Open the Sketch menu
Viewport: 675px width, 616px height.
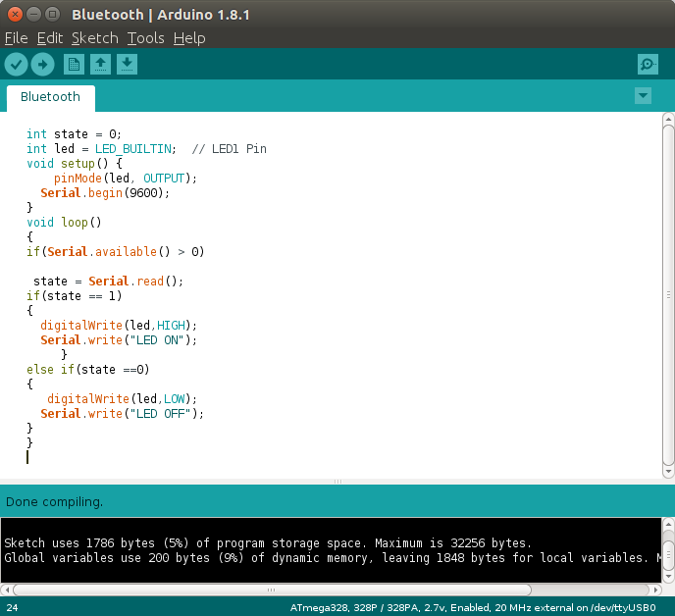coord(95,38)
